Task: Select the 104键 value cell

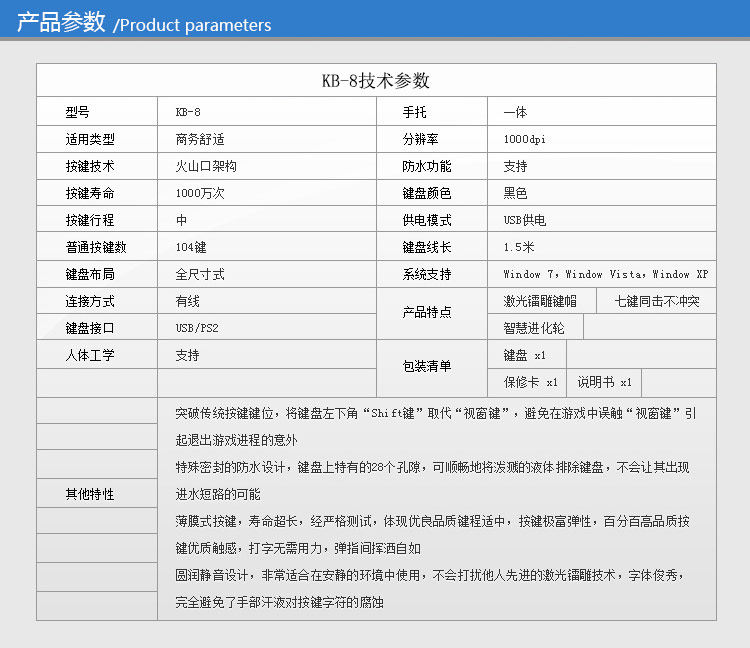Action: tap(191, 247)
